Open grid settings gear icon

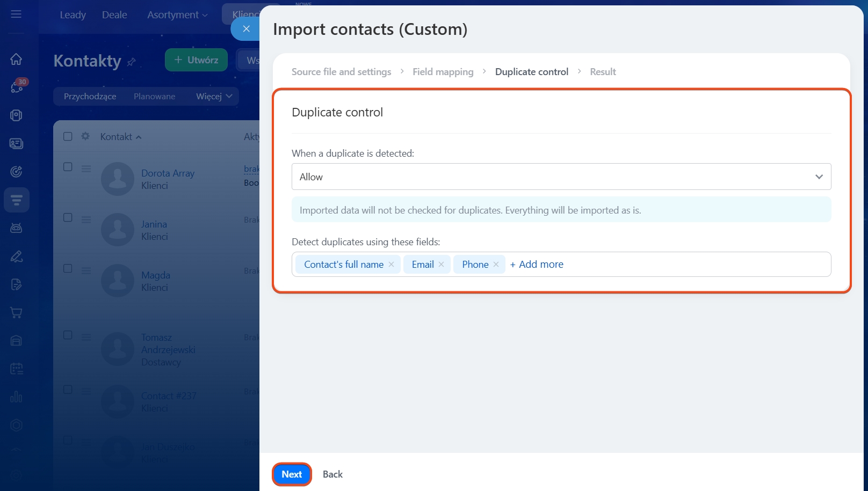click(x=85, y=136)
